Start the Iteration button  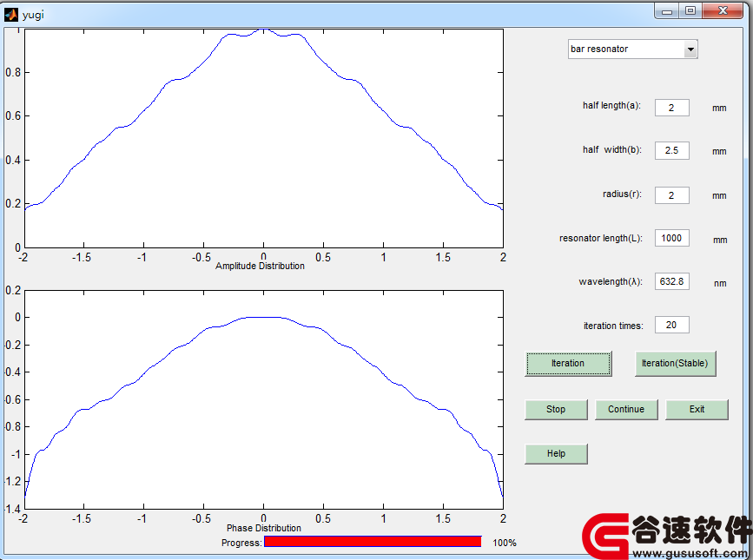click(x=568, y=364)
